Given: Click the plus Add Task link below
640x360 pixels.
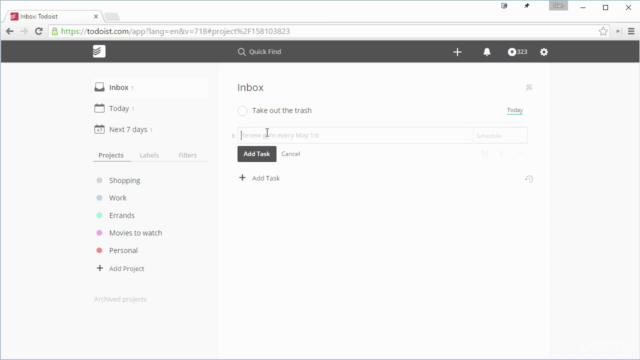Looking at the screenshot, I should point(260,178).
